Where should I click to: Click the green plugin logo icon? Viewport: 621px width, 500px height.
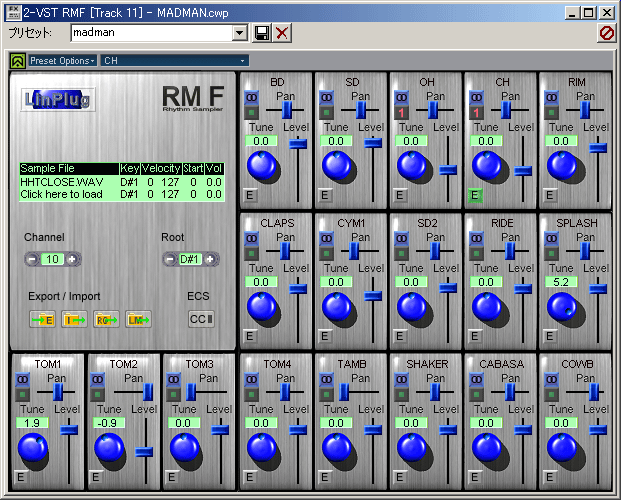coord(18,61)
